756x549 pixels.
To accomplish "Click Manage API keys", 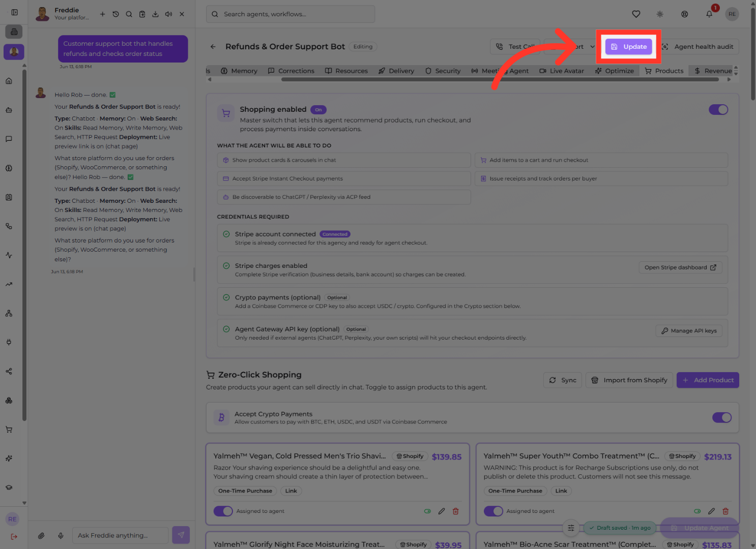I will pyautogui.click(x=689, y=331).
